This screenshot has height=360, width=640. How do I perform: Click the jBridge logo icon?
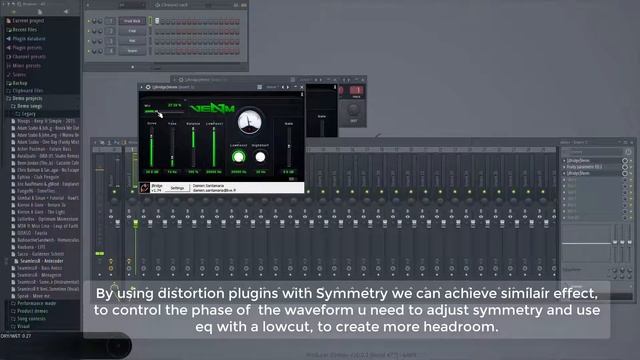tap(144, 188)
